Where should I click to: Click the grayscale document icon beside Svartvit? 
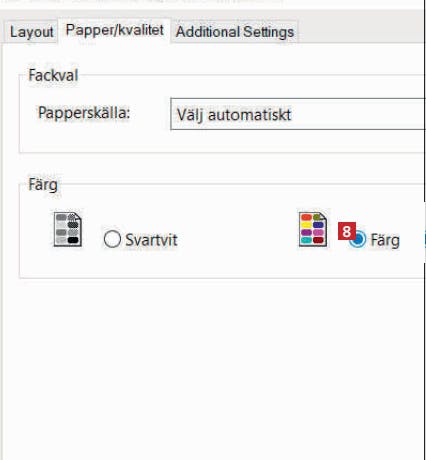(x=68, y=229)
